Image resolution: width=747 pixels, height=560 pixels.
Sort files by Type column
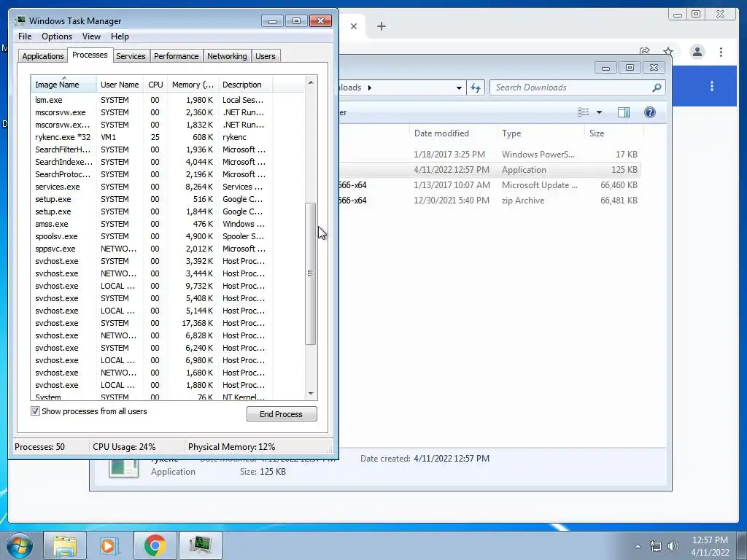(x=541, y=133)
